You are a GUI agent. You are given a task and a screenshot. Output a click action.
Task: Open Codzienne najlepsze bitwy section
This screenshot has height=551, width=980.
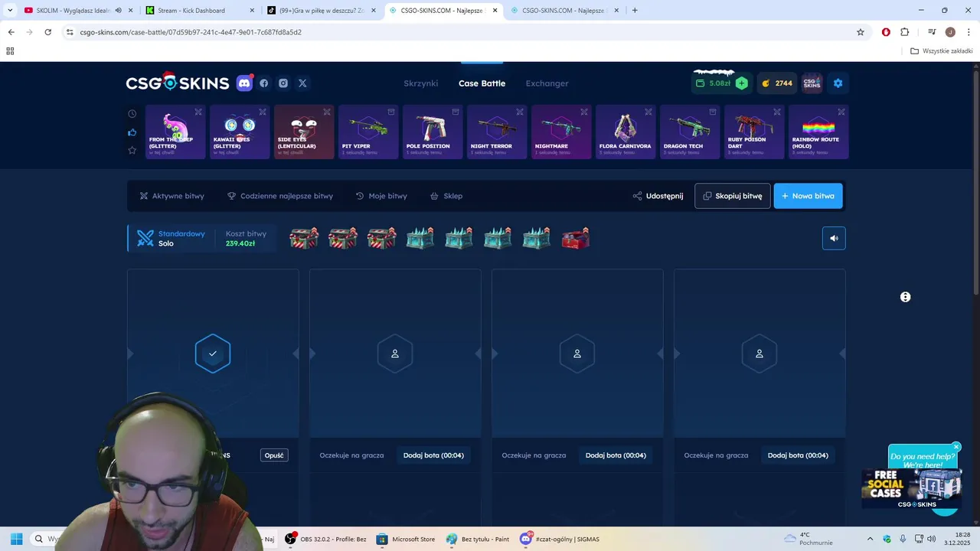280,196
